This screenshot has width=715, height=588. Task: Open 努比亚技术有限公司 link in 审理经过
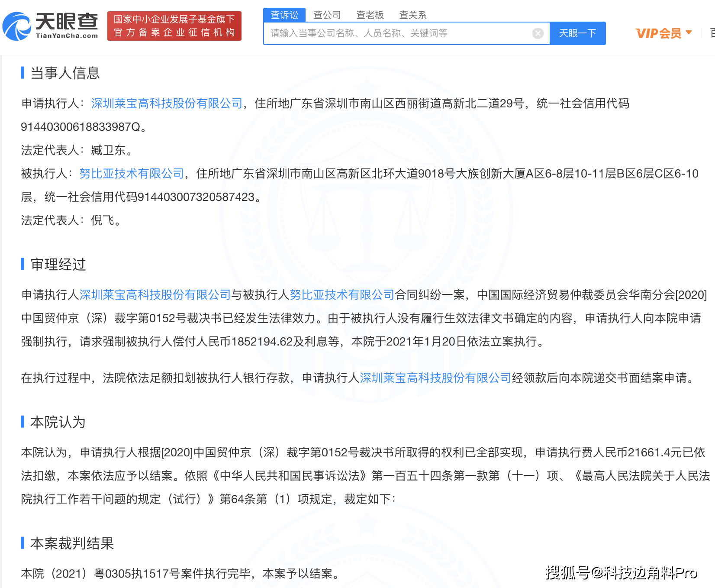tap(342, 295)
